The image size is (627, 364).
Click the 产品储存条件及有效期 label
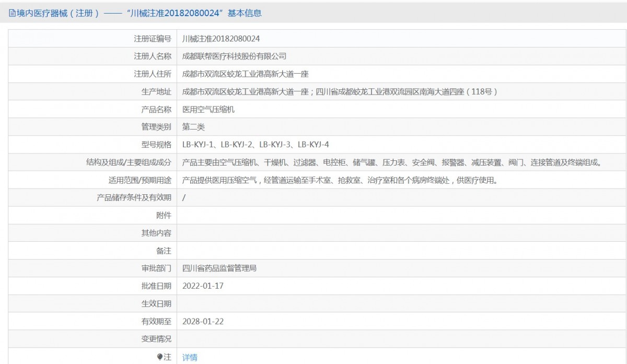point(134,197)
